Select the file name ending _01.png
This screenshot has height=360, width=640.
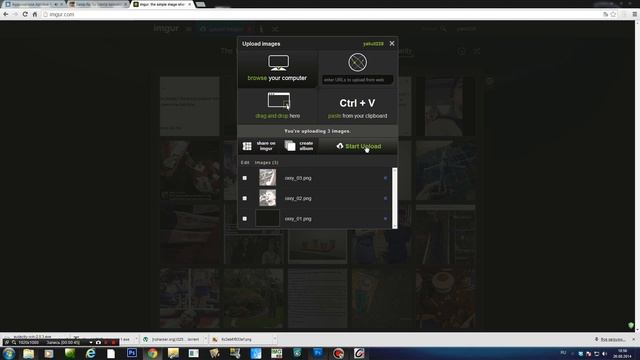[x=298, y=219]
